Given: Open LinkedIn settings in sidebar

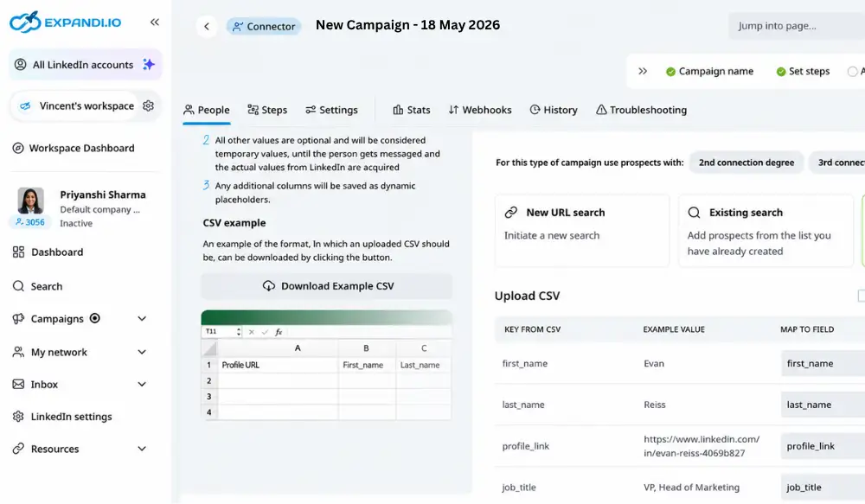Looking at the screenshot, I should pos(63,417).
